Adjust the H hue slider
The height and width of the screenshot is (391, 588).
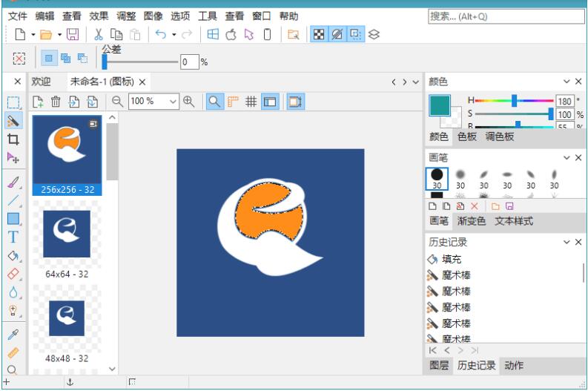tap(514, 101)
